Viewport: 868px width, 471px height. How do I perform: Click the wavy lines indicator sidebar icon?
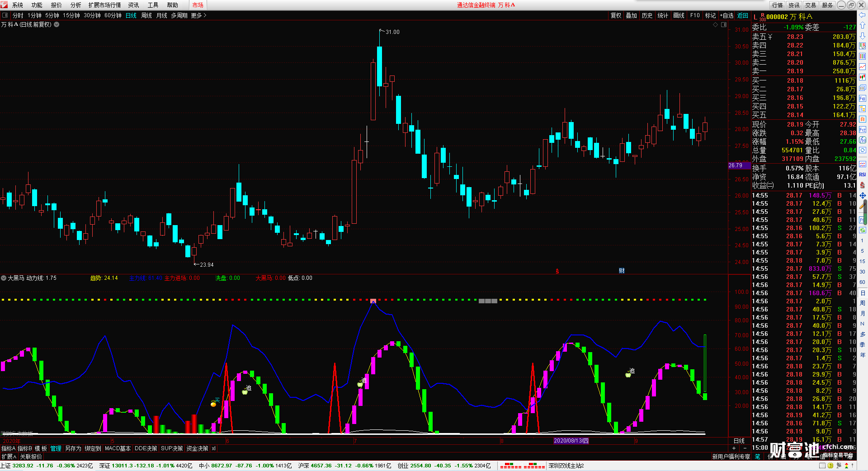pyautogui.click(x=863, y=164)
